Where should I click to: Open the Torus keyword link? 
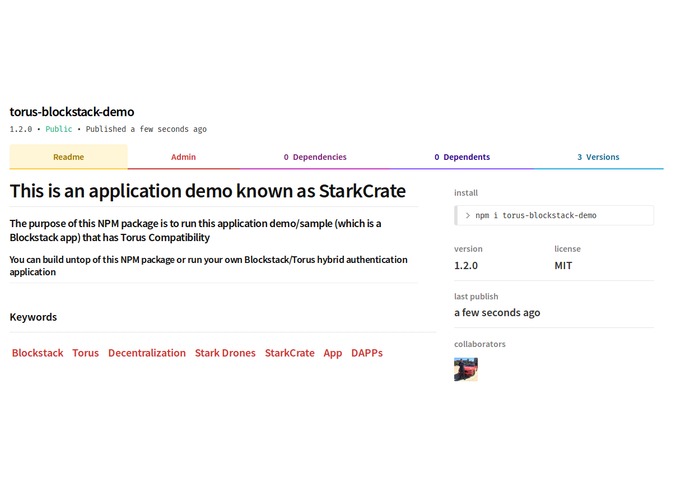point(86,353)
